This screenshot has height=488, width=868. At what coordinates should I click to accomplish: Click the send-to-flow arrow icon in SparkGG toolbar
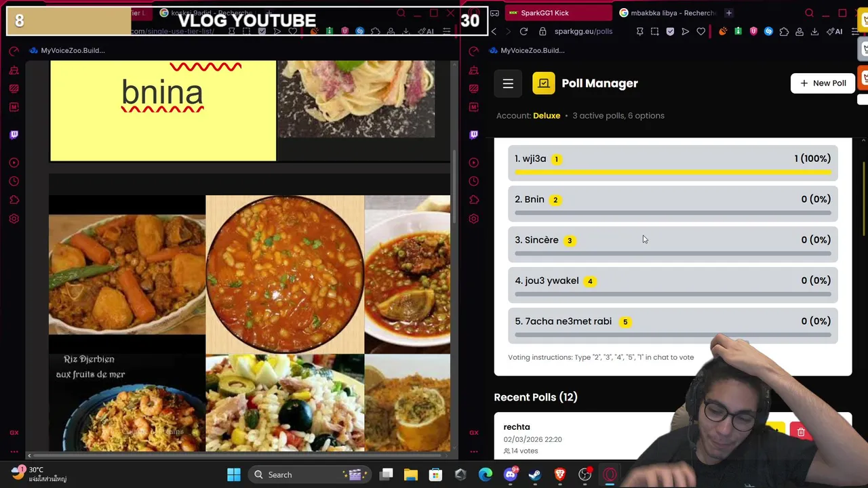pos(685,31)
